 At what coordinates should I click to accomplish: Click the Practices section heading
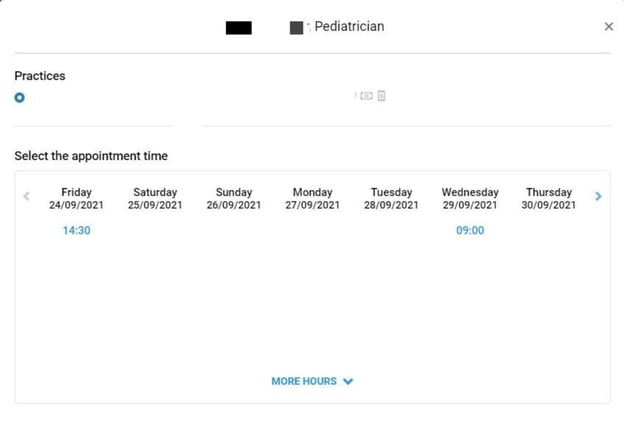(40, 76)
